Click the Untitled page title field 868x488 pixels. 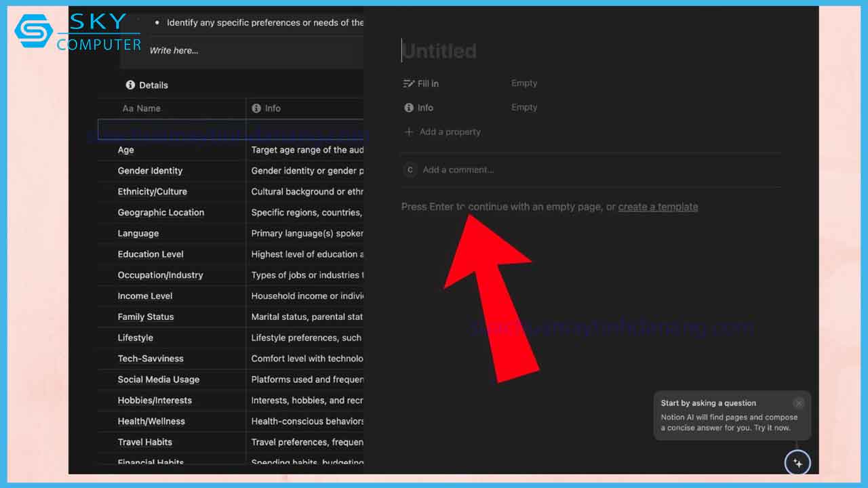coord(439,52)
